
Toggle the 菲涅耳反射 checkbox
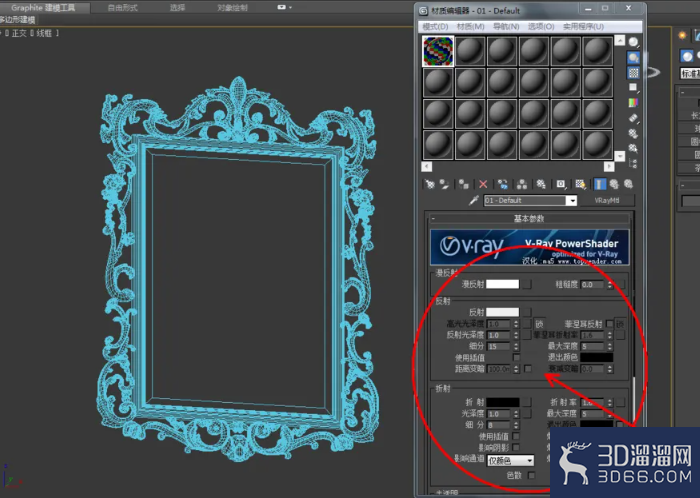(x=609, y=324)
